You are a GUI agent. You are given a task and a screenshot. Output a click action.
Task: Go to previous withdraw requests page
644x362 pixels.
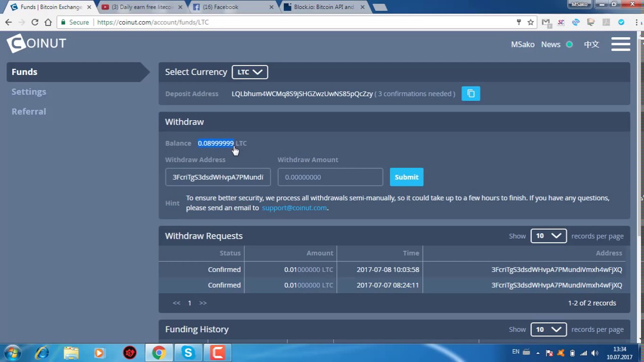177,303
